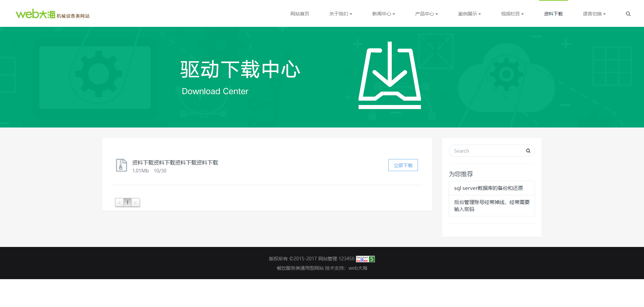Click the large download icon in banner

coord(390,75)
